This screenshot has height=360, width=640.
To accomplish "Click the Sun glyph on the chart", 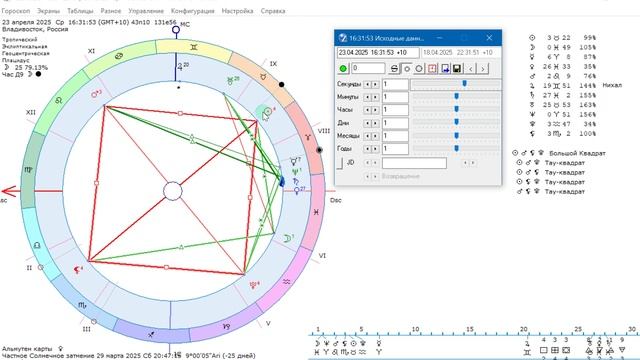I will pos(268,111).
